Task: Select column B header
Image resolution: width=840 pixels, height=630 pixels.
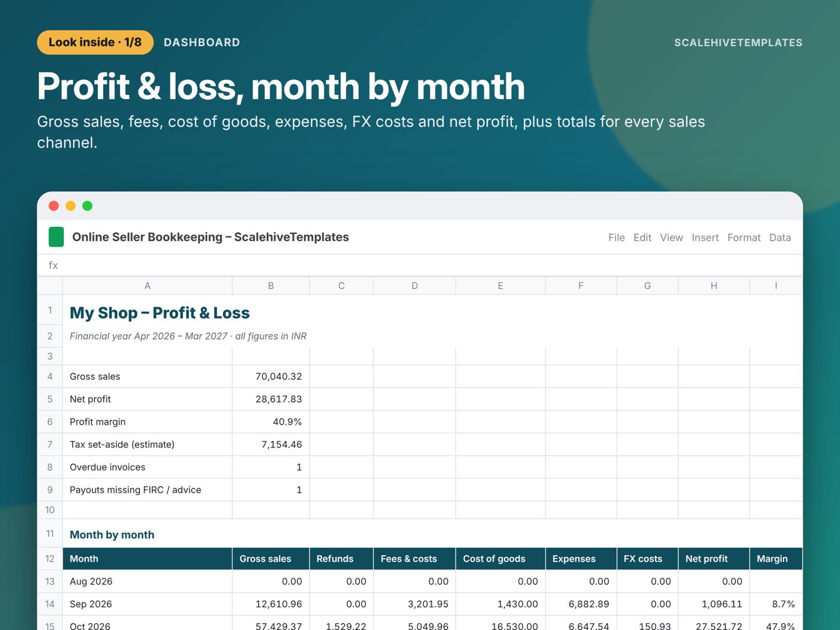Action: coord(271,286)
